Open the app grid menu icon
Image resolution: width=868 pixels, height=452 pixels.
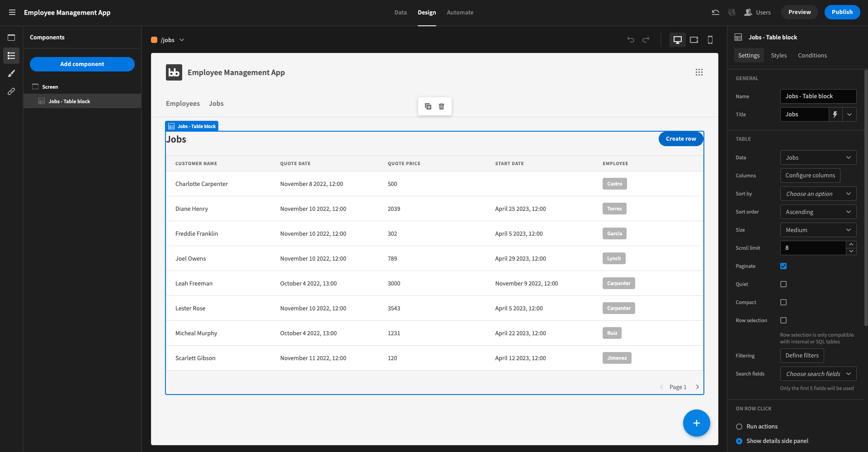699,72
